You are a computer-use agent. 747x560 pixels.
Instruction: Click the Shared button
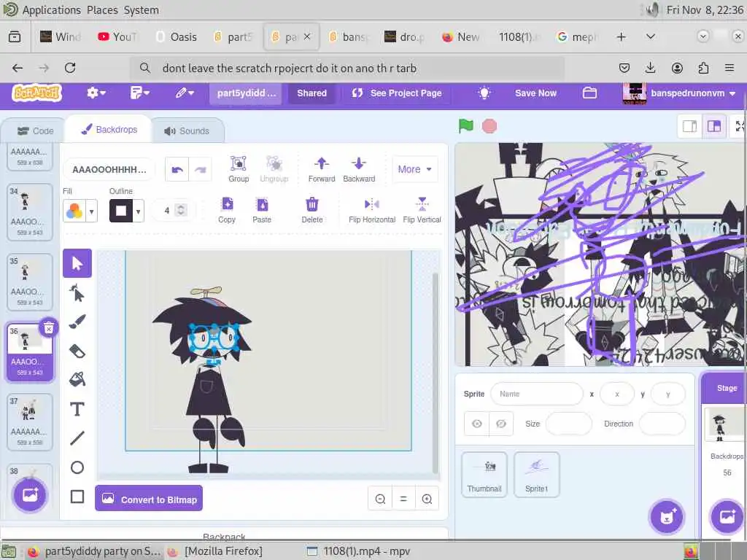click(311, 93)
